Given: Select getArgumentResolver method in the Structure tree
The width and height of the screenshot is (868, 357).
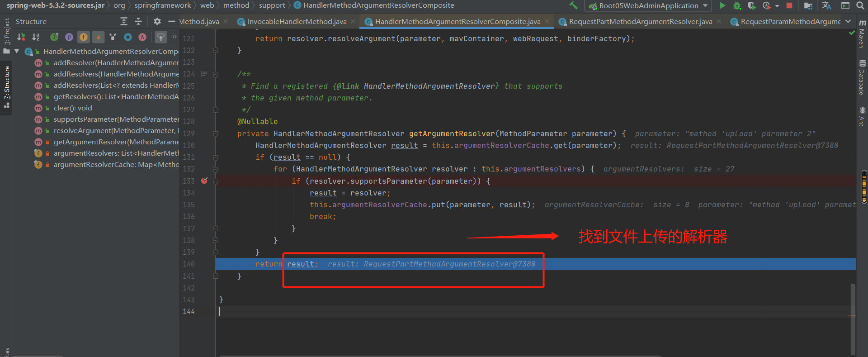Looking at the screenshot, I should [x=116, y=142].
